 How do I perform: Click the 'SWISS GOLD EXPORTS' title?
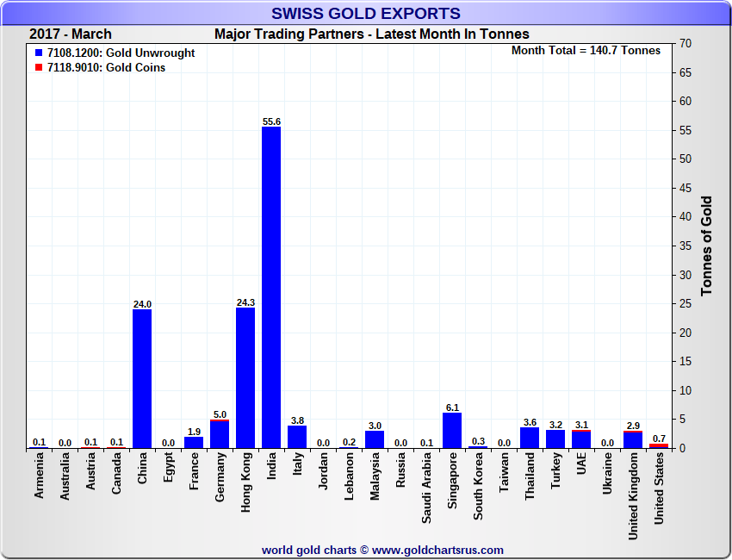(366, 14)
